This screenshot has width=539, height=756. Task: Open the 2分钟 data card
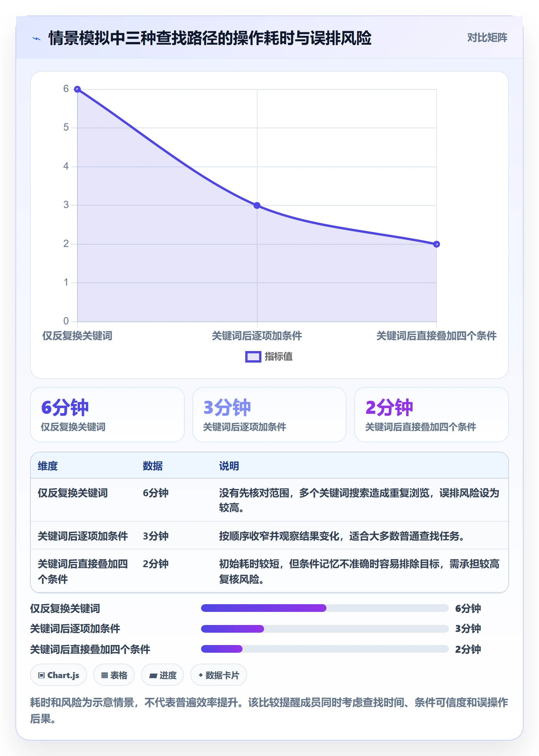432,415
